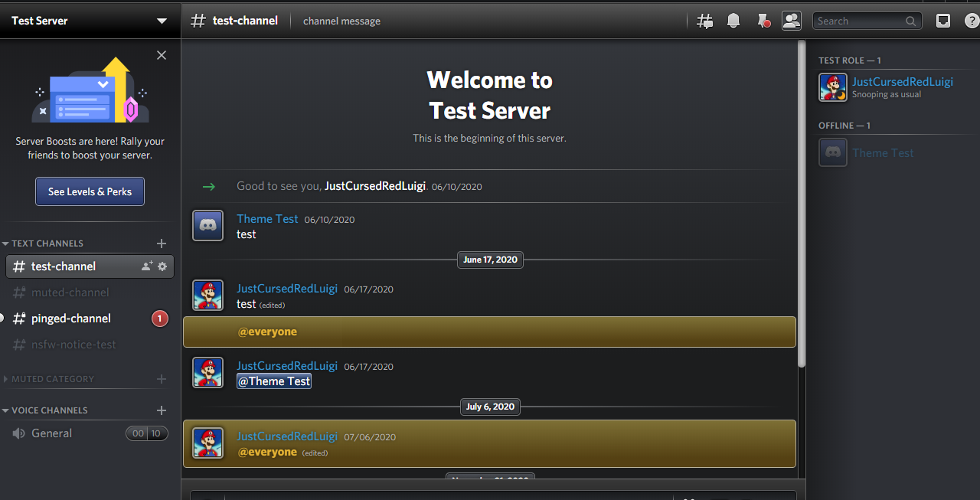Viewport: 980px width, 500px height.
Task: Collapse the Voice Channels category
Action: click(x=49, y=410)
